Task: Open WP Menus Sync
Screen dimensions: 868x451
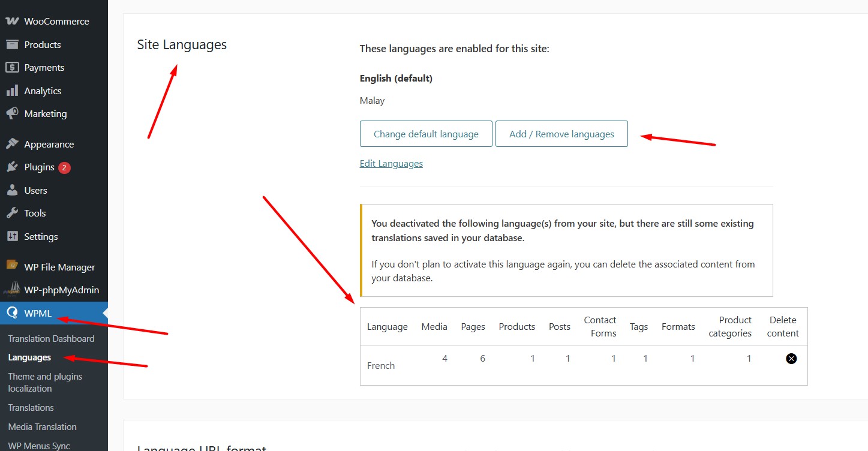Action: [39, 446]
